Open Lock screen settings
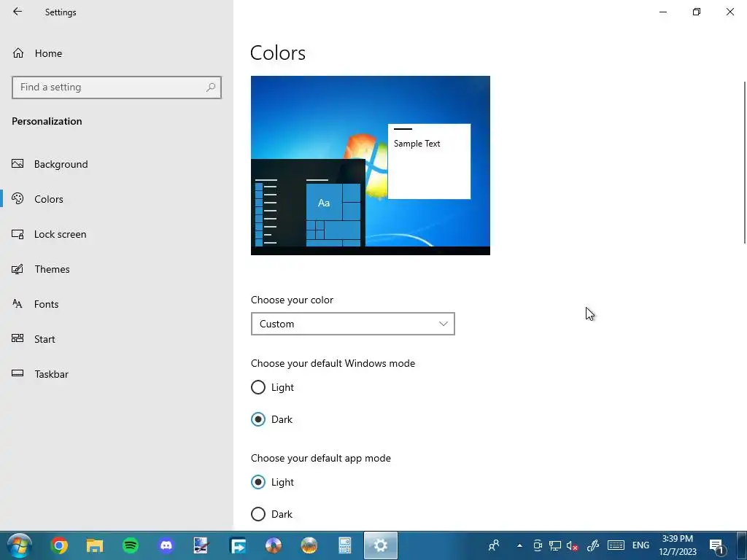The height and width of the screenshot is (560, 747). [49, 234]
